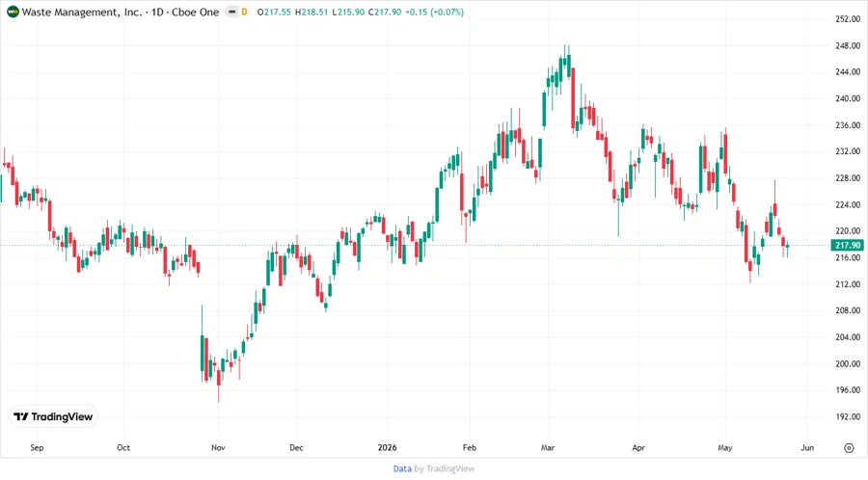Click the 232.00 price axis label
The image size is (868, 480).
point(848,151)
